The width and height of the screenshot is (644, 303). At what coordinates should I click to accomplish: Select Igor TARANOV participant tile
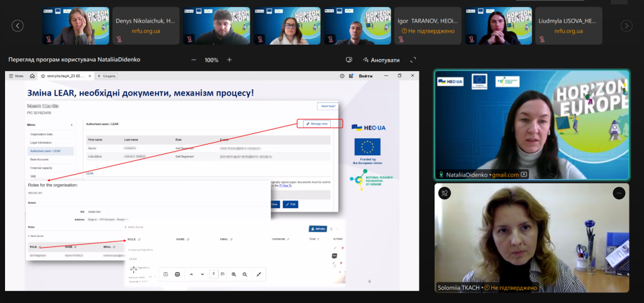[x=426, y=26]
